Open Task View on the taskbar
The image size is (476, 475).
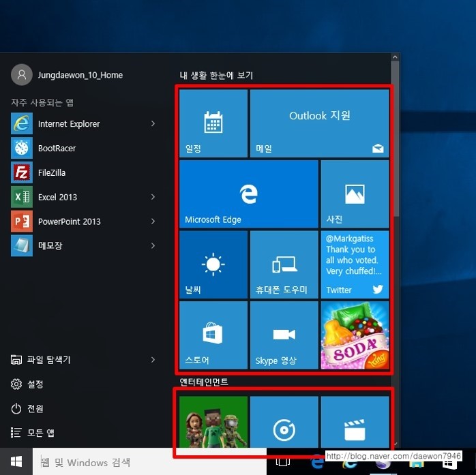point(282,462)
